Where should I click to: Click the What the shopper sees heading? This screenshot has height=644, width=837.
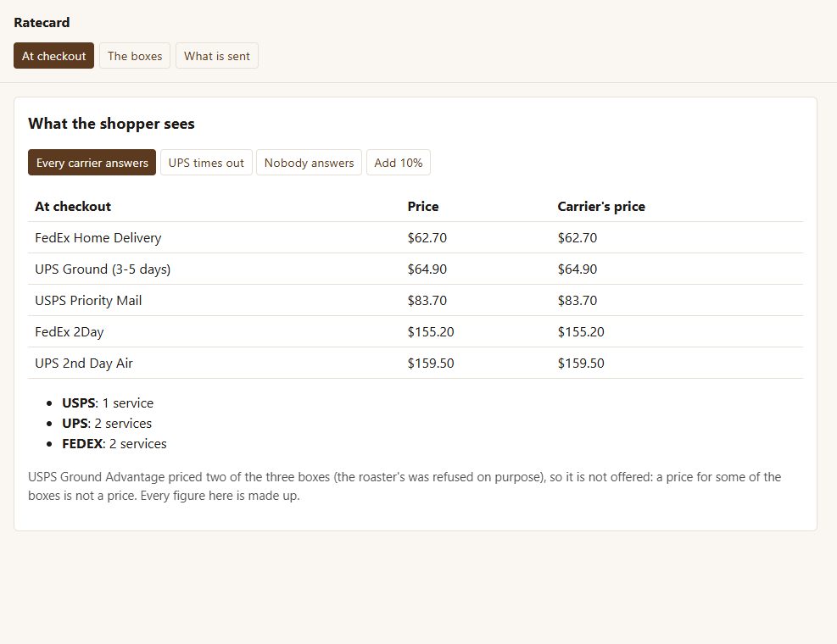(x=112, y=124)
